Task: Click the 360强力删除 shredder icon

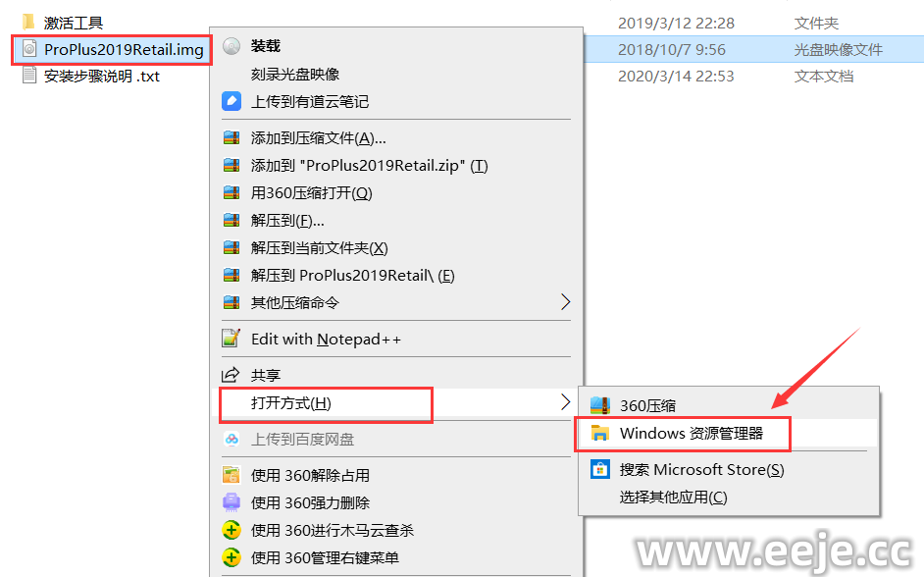Action: [x=231, y=502]
